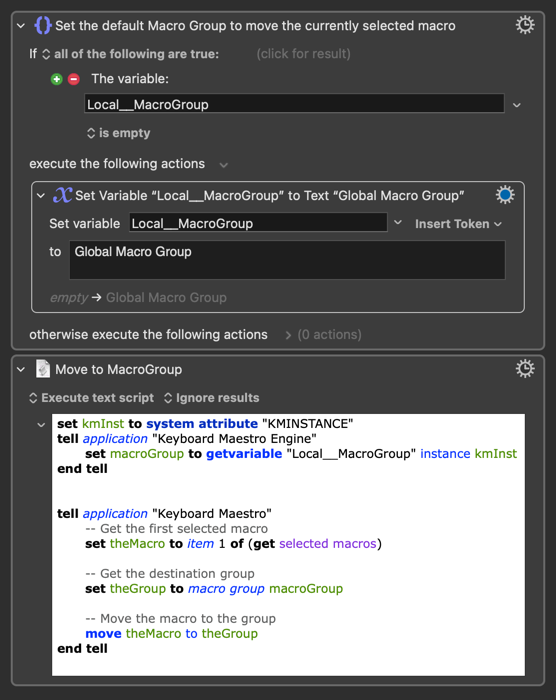Click the script document icon of Move to MacroGroup
This screenshot has height=700, width=556.
click(x=43, y=369)
